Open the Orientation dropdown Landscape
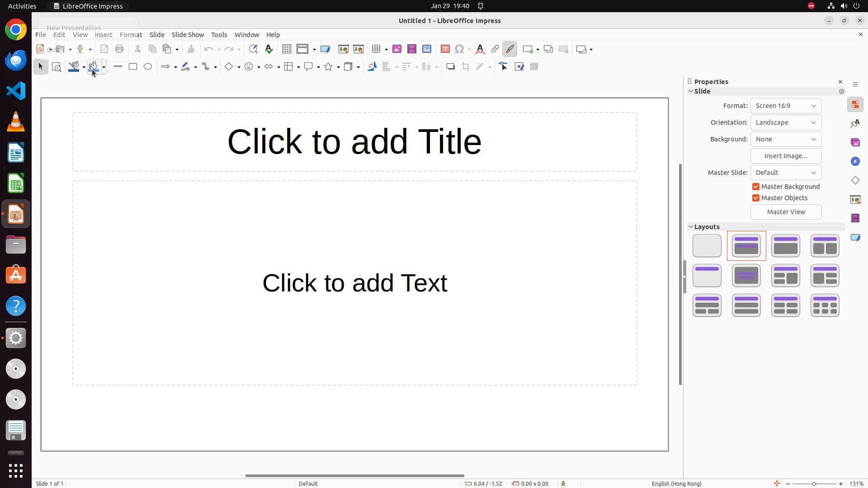 click(786, 122)
